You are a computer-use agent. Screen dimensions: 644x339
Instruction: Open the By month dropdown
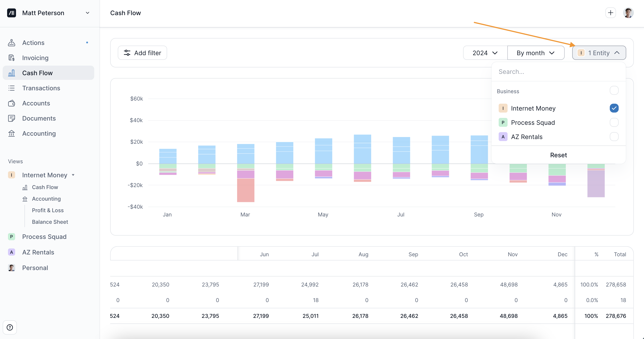click(x=536, y=52)
